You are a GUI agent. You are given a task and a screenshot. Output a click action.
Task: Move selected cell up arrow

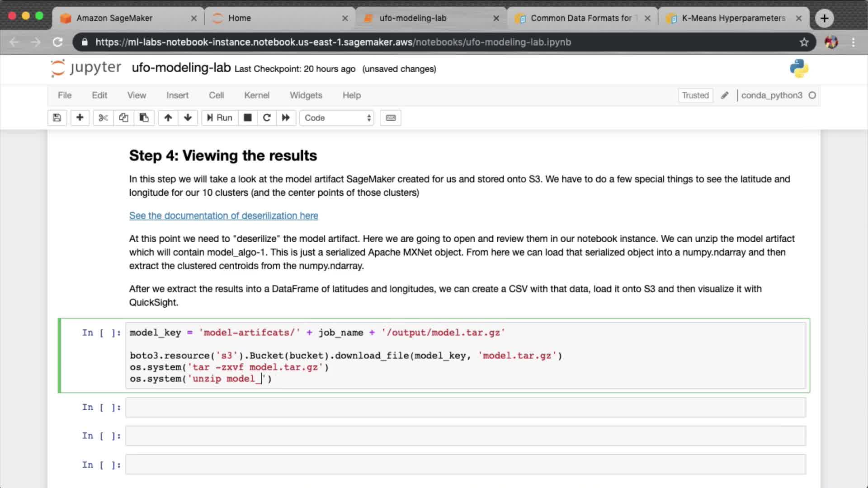168,118
